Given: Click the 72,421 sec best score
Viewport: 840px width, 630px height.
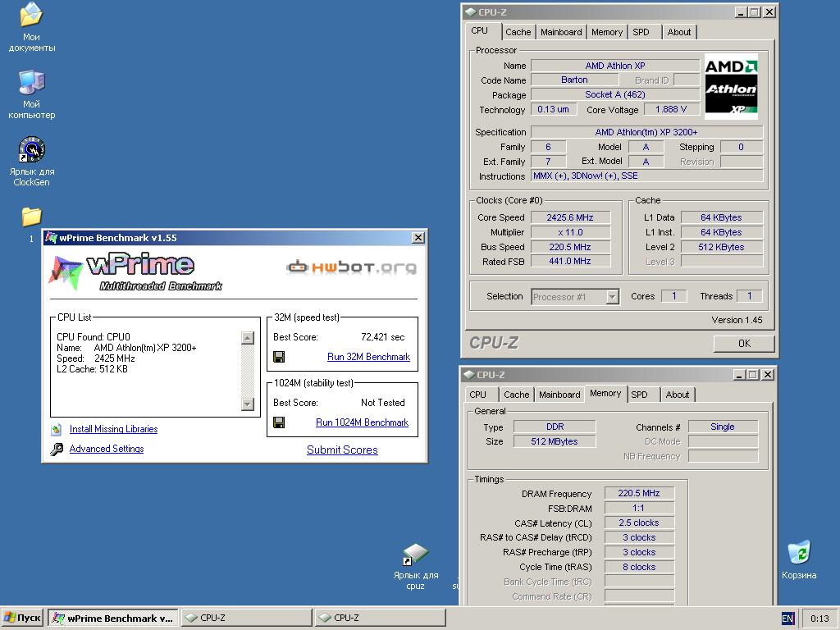Looking at the screenshot, I should [x=382, y=337].
